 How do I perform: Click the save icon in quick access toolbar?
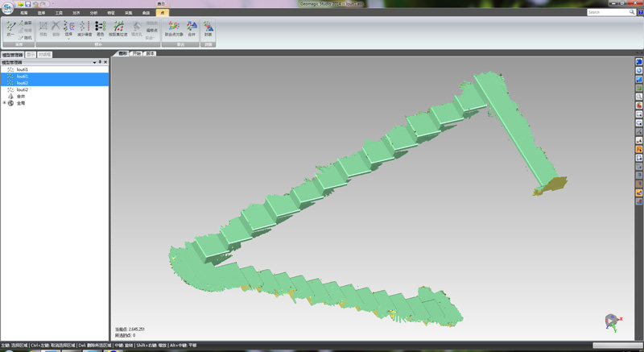(27, 4)
